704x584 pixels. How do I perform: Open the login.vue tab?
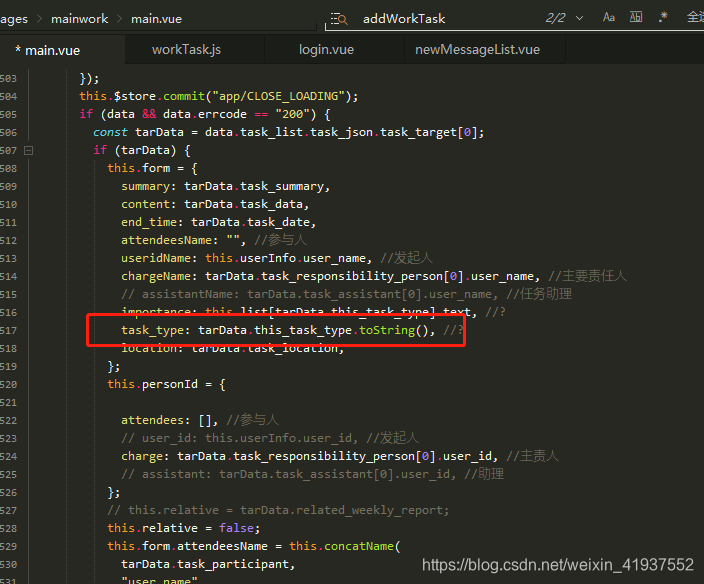(x=326, y=49)
